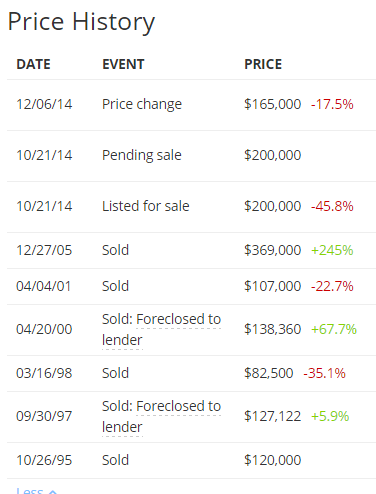
Task: Select the 12/06/14 Price change row
Action: (191, 105)
